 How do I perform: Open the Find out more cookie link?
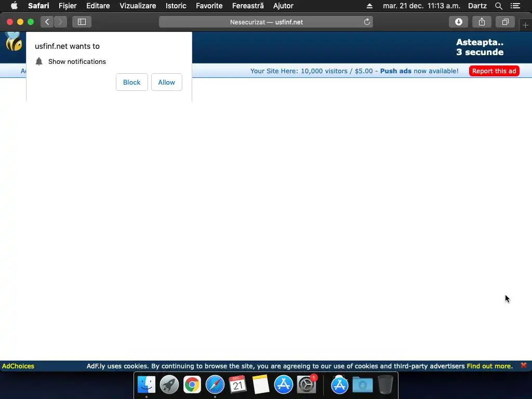click(x=489, y=366)
